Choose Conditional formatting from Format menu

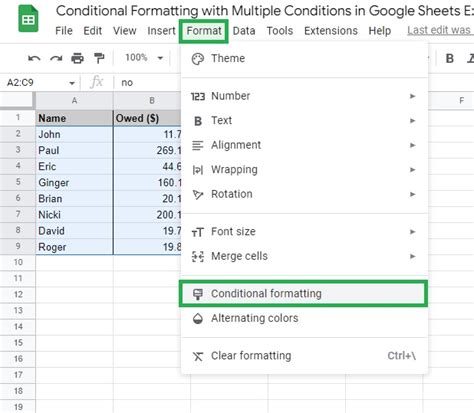[303, 294]
